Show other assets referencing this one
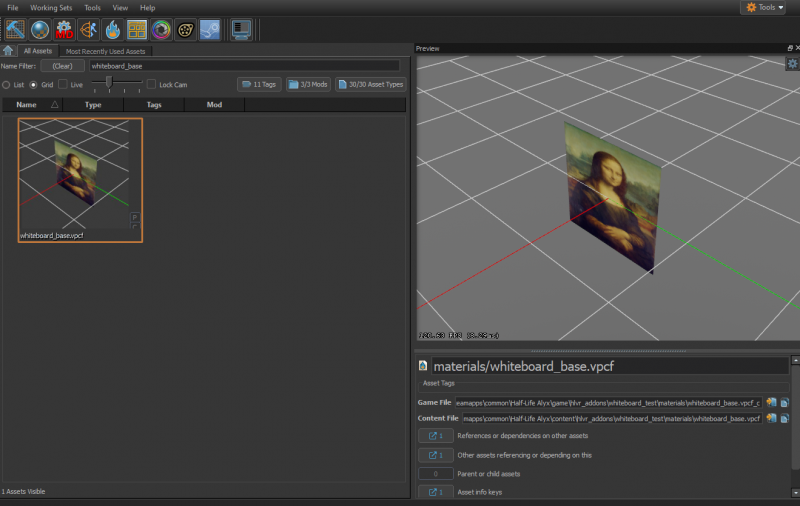 [x=436, y=455]
